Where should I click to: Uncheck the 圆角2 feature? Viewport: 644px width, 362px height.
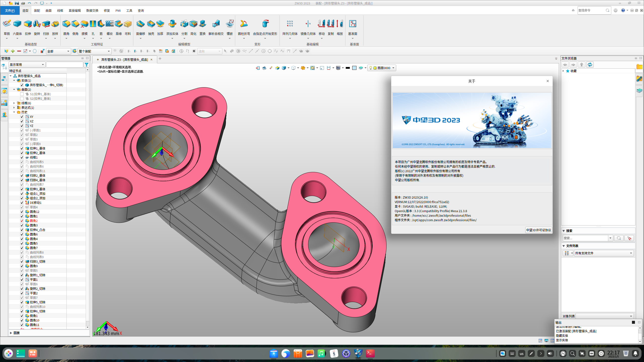click(x=22, y=220)
